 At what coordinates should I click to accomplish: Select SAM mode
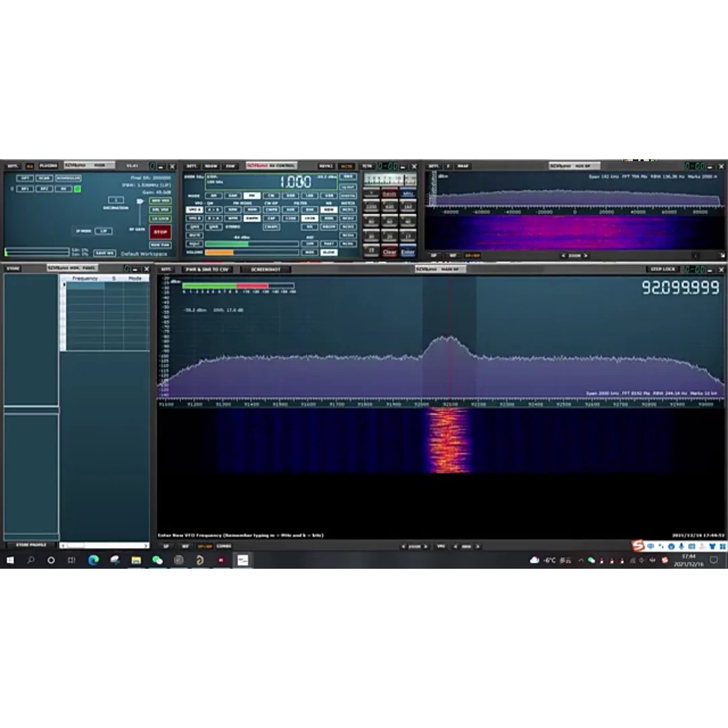pos(233,195)
